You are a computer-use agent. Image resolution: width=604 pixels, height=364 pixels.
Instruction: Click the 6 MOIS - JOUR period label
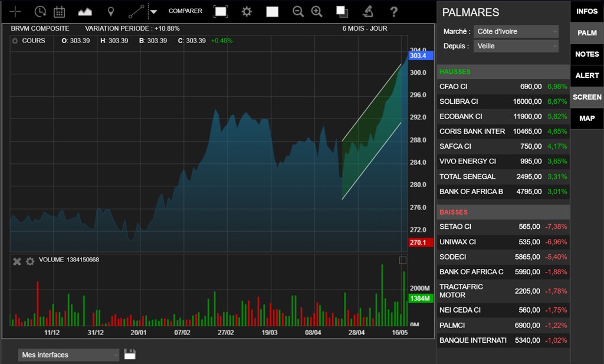coord(365,28)
